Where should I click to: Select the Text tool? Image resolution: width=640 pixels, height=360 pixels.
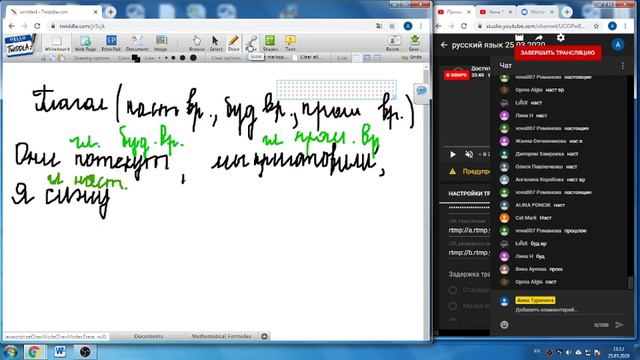[290, 43]
